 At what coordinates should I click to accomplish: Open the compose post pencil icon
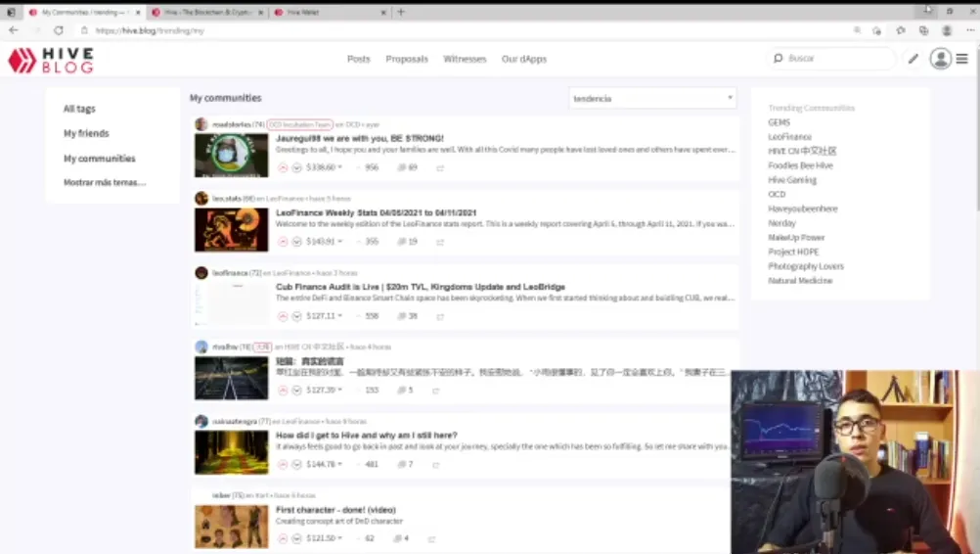click(913, 59)
